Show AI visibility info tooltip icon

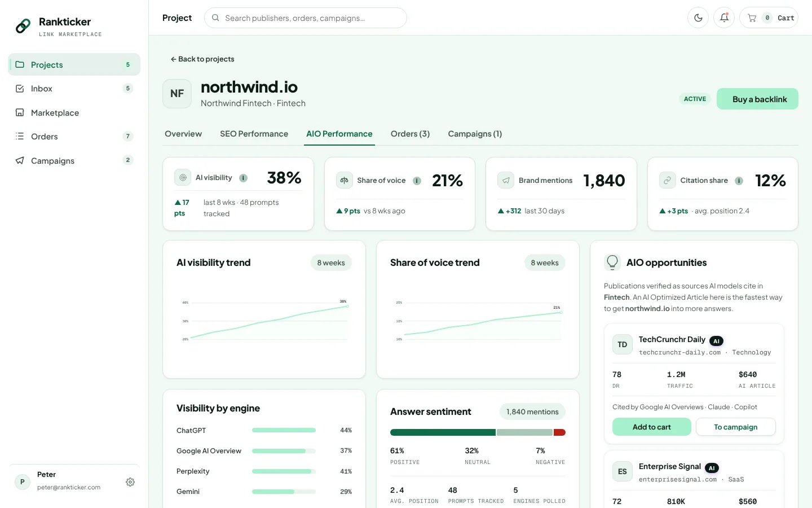tap(244, 178)
